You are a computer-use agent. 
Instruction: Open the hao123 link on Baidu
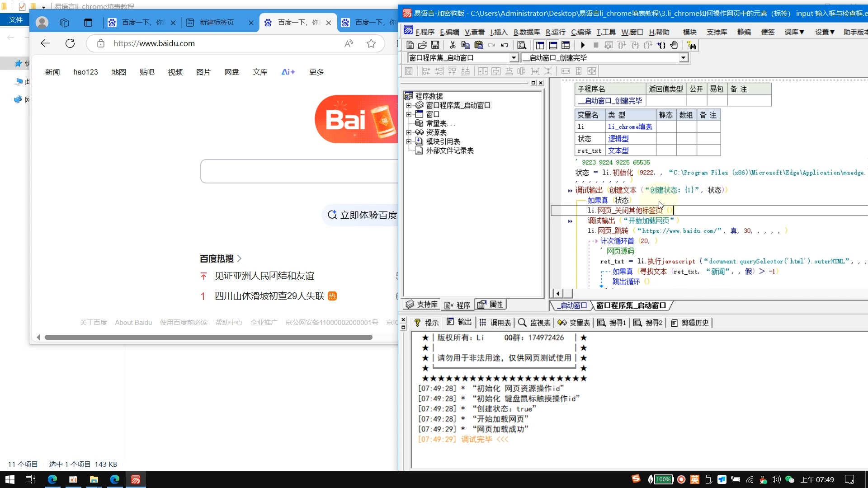(x=86, y=72)
